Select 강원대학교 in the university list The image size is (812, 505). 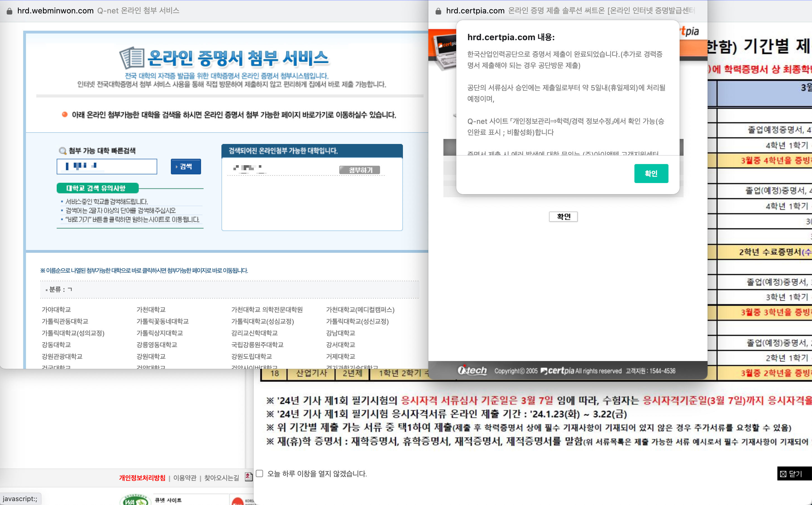point(151,356)
